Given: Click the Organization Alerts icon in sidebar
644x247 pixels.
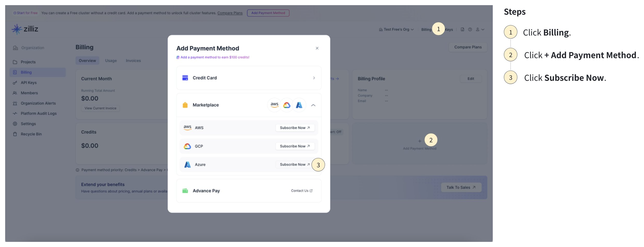Looking at the screenshot, I should click(x=15, y=103).
